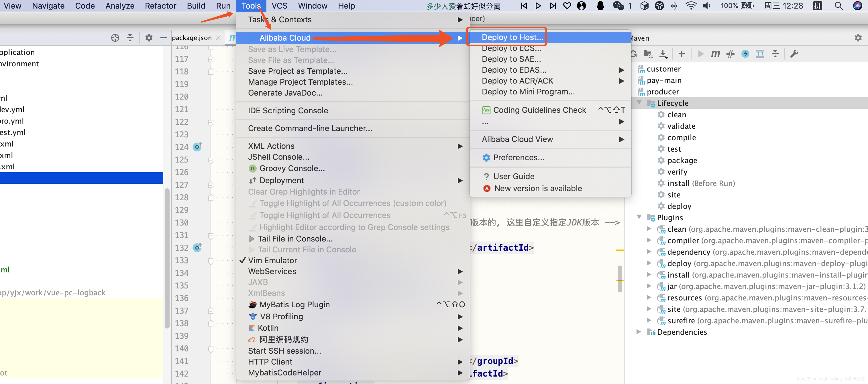
Task: Close the package.json tab
Action: point(218,38)
